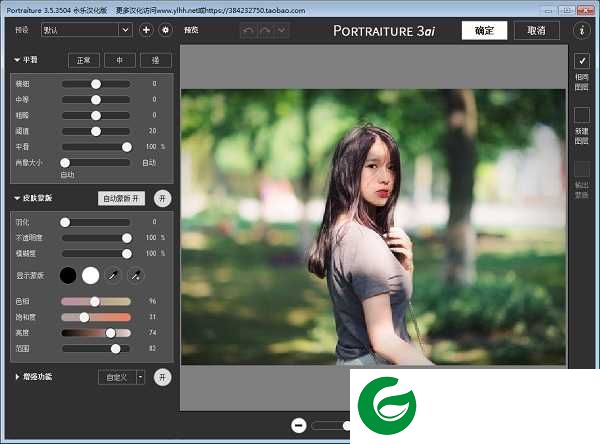The height and width of the screenshot is (444, 600).
Task: Toggle the 皮肤蒙版 开 switch
Action: tap(162, 198)
